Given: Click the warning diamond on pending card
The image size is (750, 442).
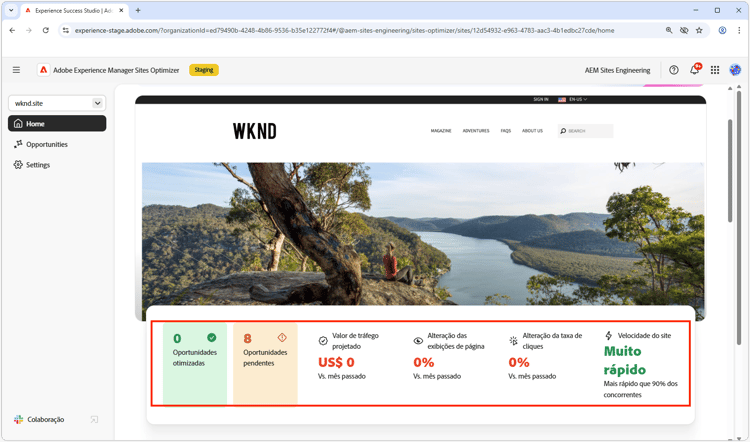Looking at the screenshot, I should (282, 338).
